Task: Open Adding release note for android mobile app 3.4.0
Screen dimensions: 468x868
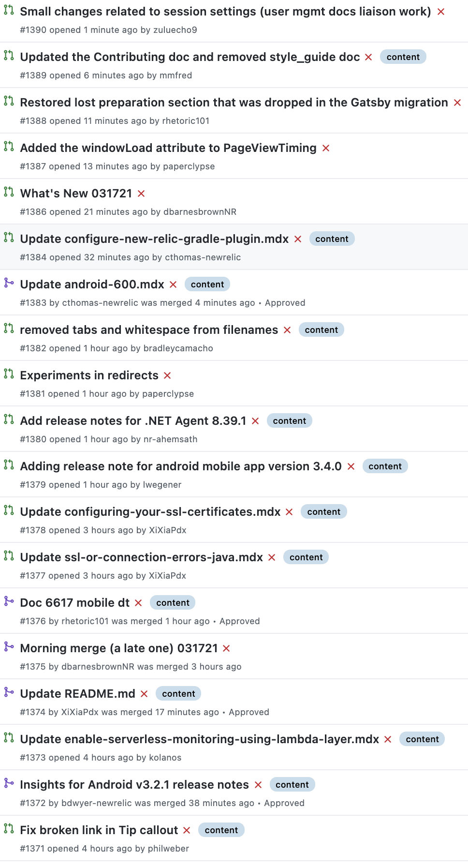Action: (x=181, y=466)
